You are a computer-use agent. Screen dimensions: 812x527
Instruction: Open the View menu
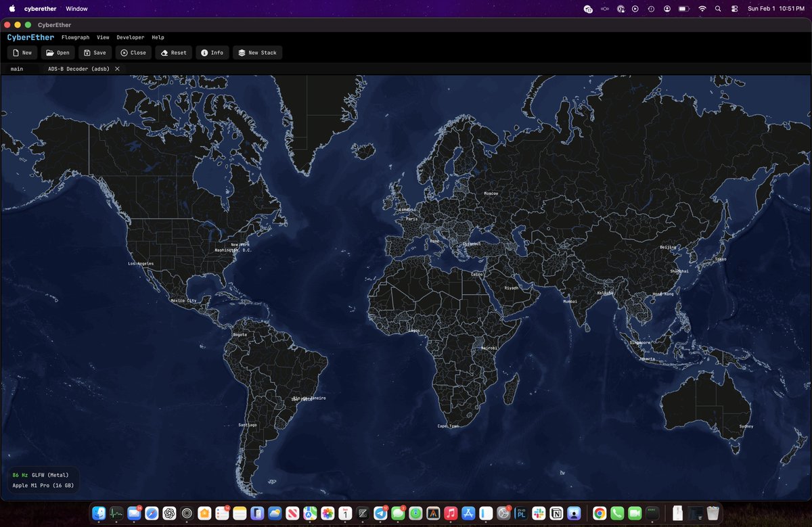[103, 37]
